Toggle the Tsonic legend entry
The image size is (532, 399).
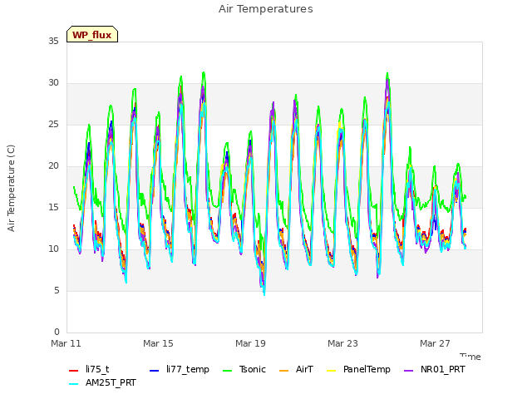(x=244, y=369)
